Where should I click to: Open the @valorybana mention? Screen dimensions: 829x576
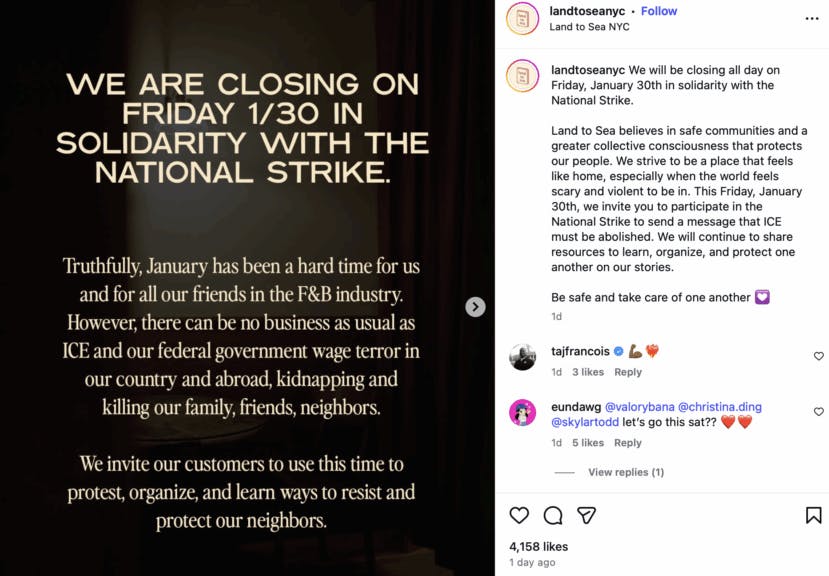(638, 407)
